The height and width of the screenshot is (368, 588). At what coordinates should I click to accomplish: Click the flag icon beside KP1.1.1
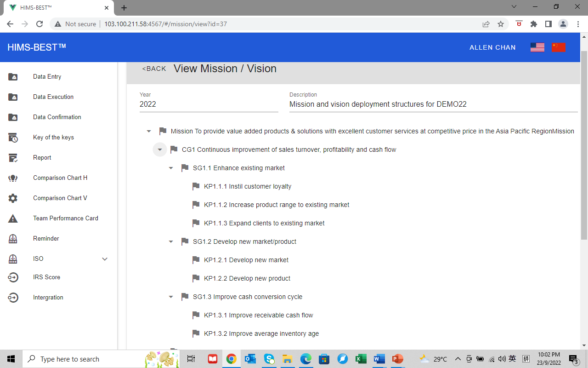[x=196, y=186]
